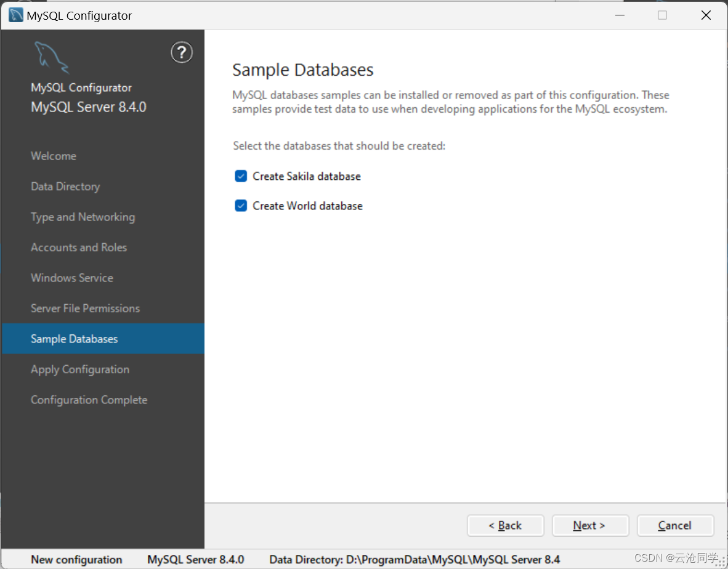The image size is (728, 569).
Task: Select the Data Directory step
Action: point(65,187)
